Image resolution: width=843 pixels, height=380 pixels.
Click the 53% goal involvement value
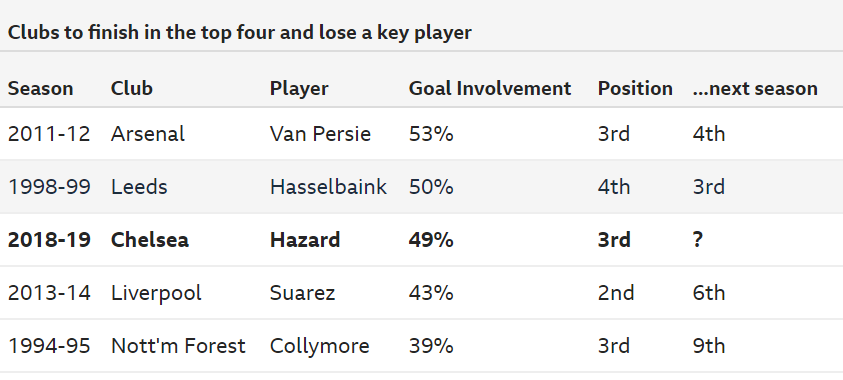(x=431, y=134)
